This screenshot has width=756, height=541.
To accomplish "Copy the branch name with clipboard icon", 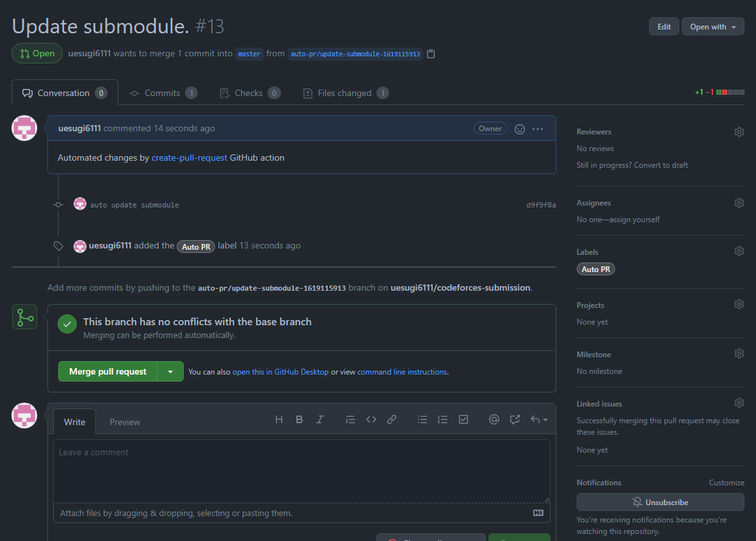I will [431, 54].
